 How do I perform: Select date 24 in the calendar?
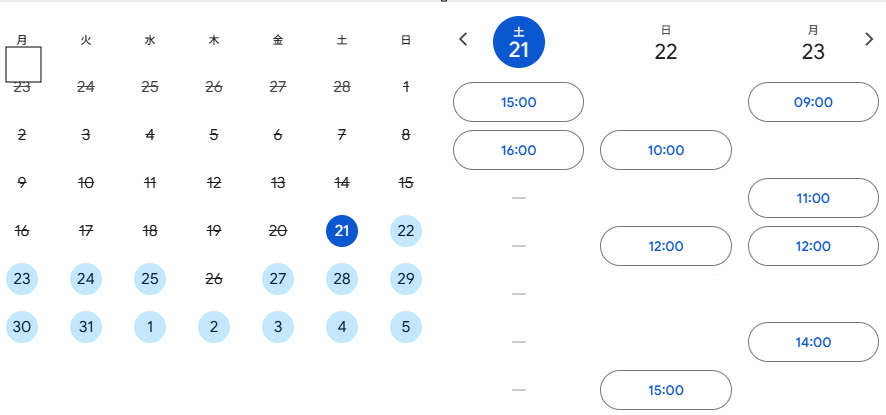pyautogui.click(x=86, y=279)
